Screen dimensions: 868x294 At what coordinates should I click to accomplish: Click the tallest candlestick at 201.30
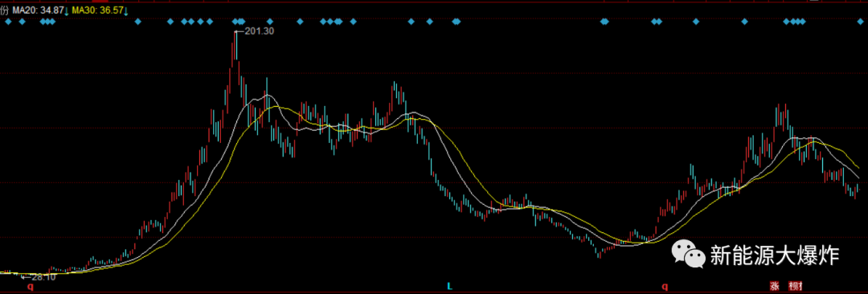point(235,46)
